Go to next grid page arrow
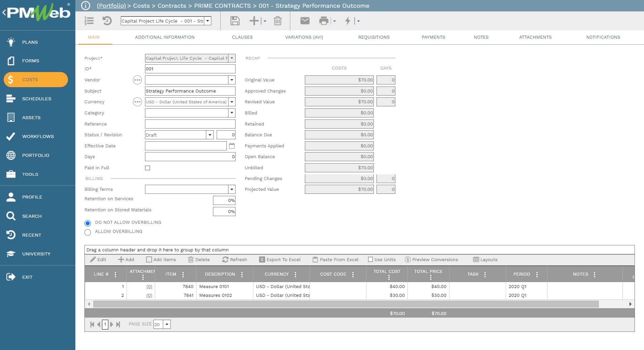Screen dimensions: 644x350 [x=112, y=324]
